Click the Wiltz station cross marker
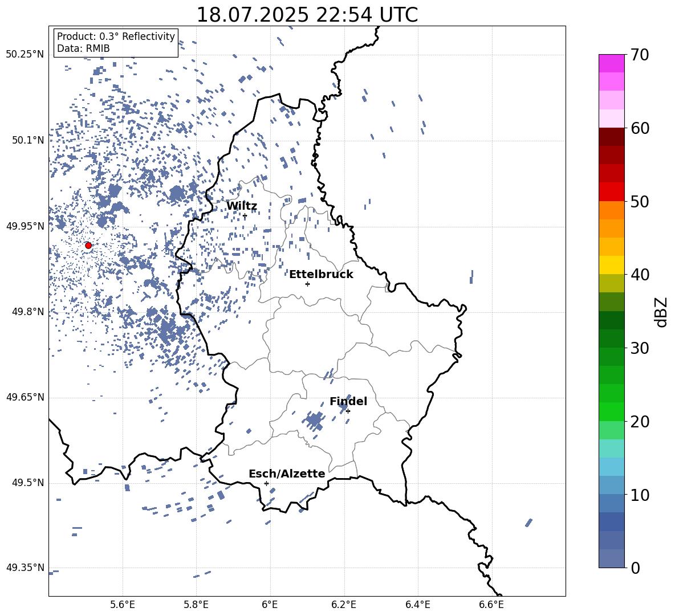 pos(245,216)
